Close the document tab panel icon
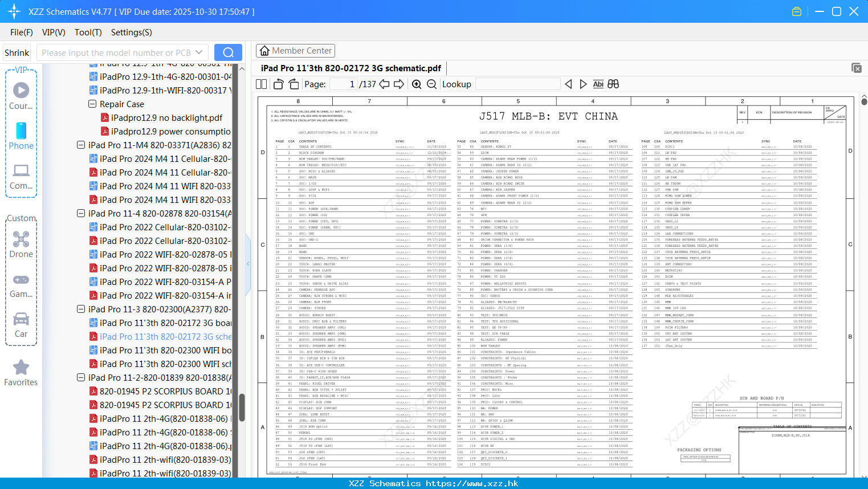The image size is (868, 489). click(x=857, y=68)
